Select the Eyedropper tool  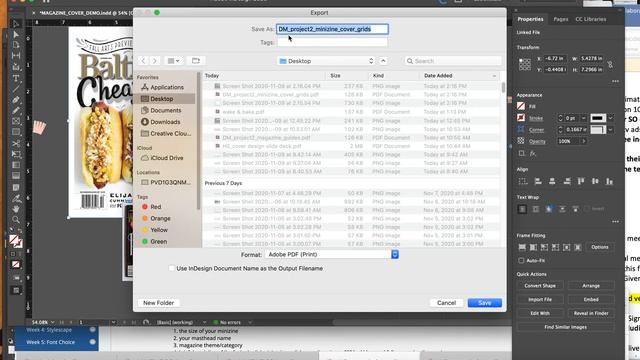(x=16, y=199)
